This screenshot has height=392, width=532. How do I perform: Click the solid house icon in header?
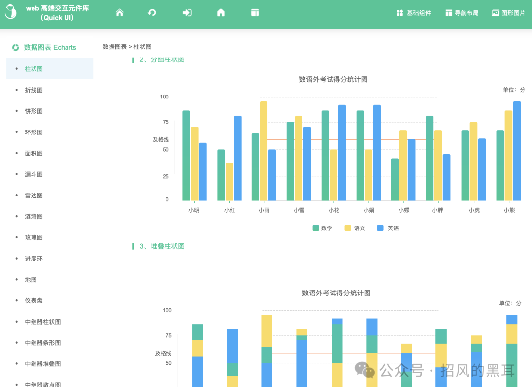pyautogui.click(x=221, y=12)
